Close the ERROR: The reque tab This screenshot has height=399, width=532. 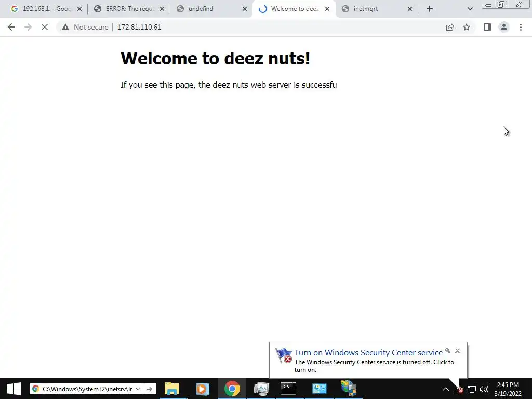162,9
